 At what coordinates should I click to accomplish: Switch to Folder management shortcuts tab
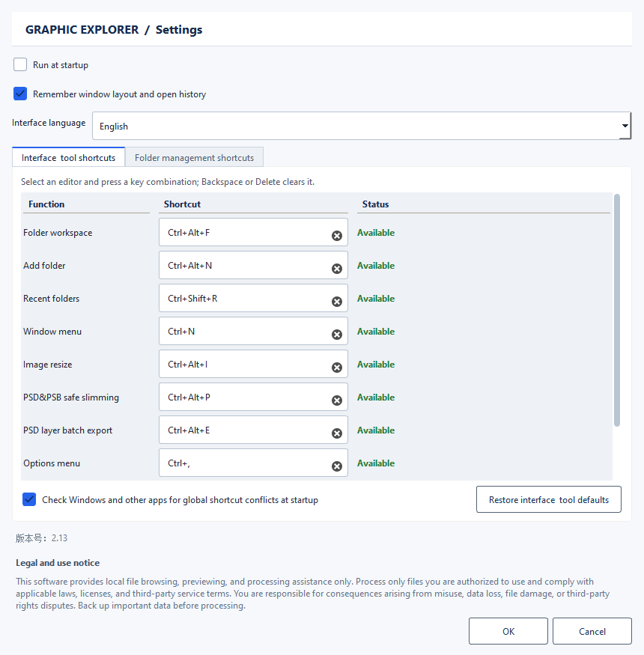[x=195, y=157]
